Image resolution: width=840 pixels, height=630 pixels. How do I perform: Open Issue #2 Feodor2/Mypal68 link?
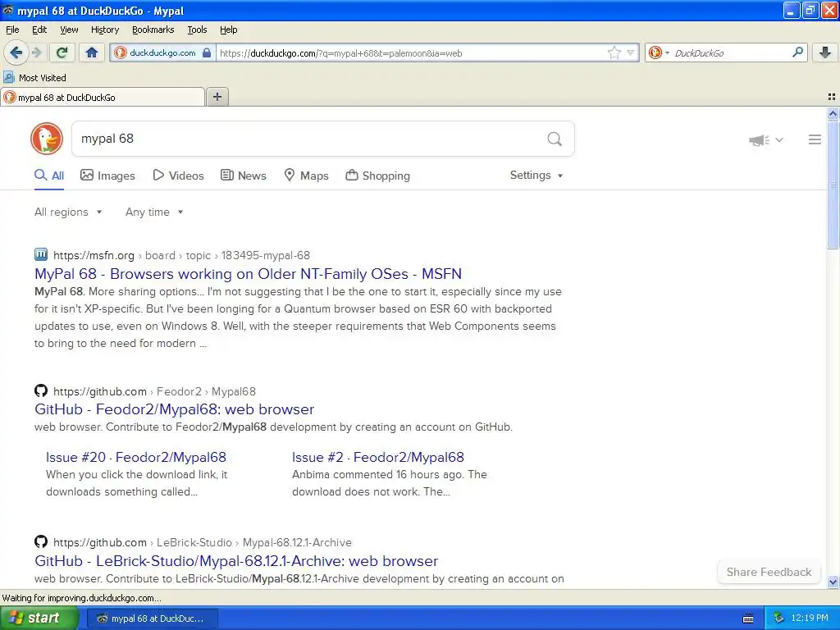coord(377,457)
